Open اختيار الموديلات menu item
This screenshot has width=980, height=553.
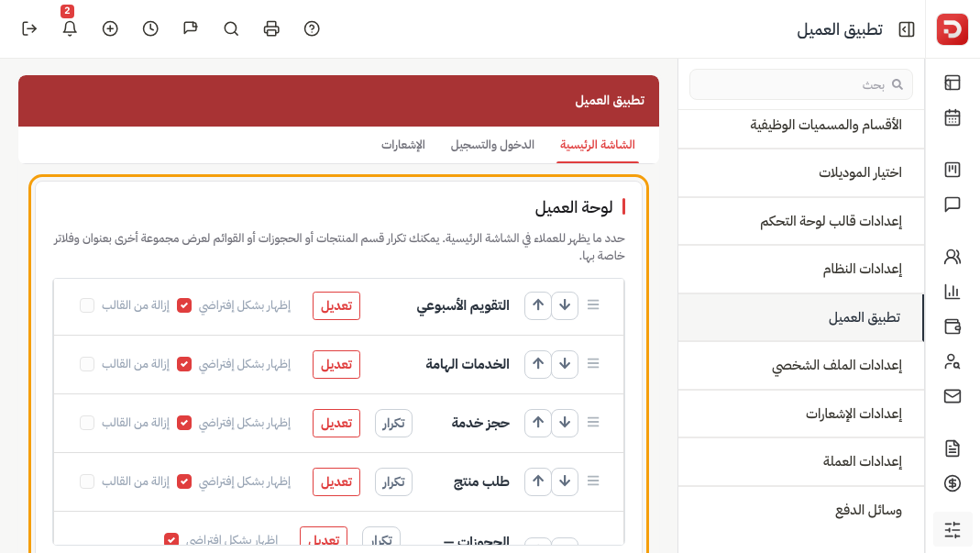(801, 172)
